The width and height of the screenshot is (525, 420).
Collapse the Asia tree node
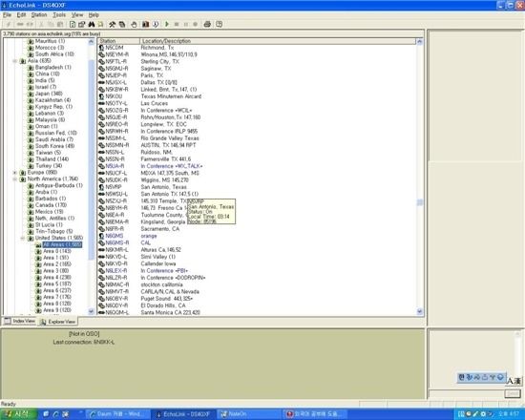pyautogui.click(x=14, y=61)
